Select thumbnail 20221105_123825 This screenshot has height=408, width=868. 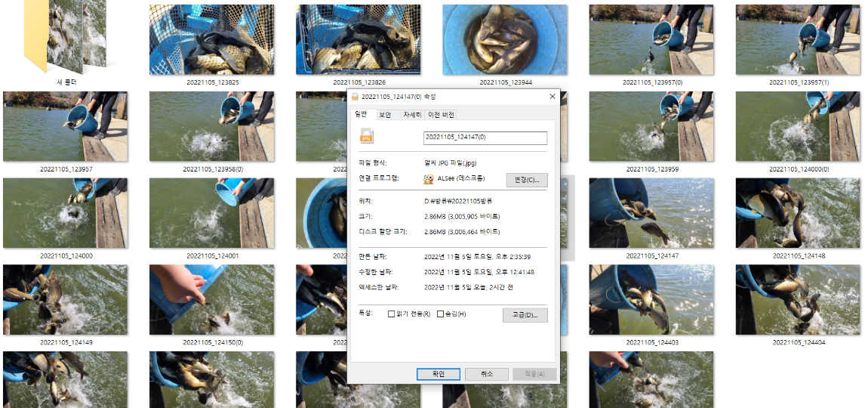(211, 39)
